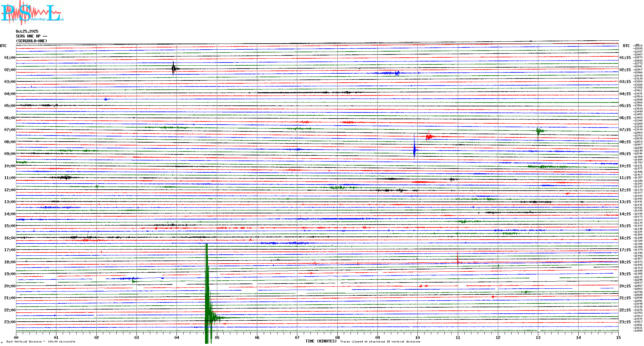Viewport: 644px width, 346px height.
Task: Click the 23:00 hour label on left
Action: (x=10, y=322)
